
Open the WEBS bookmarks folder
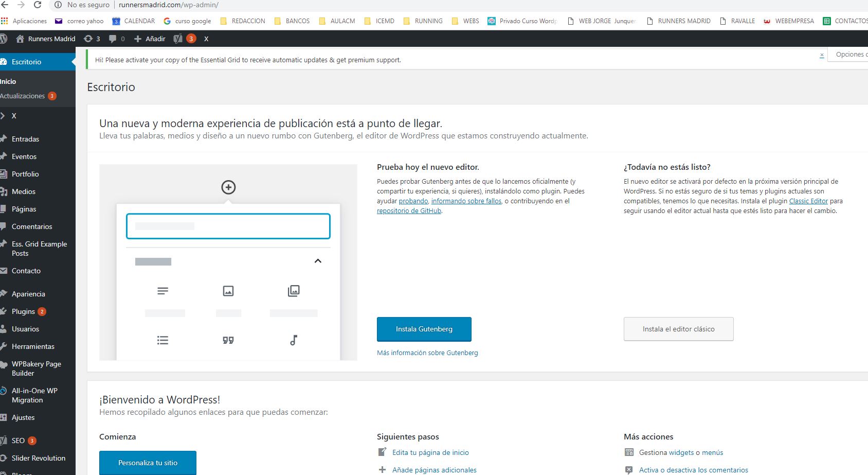tap(465, 21)
